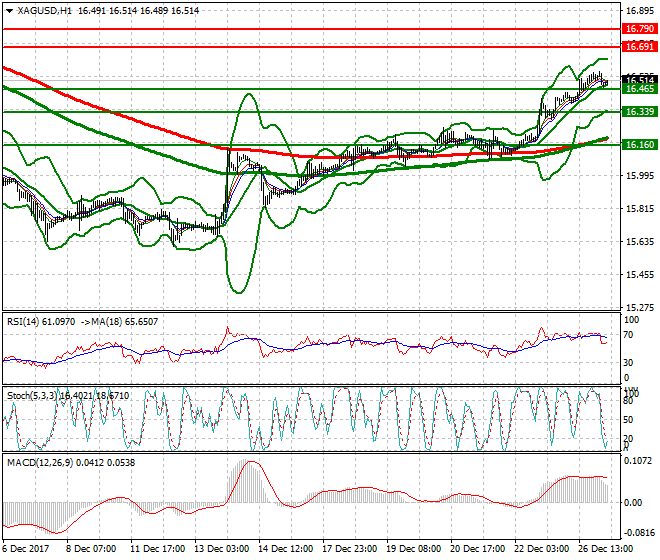This screenshot has height=560, width=660.
Task: Click the 17 Dec 23:00 time label
Action: click(x=350, y=549)
